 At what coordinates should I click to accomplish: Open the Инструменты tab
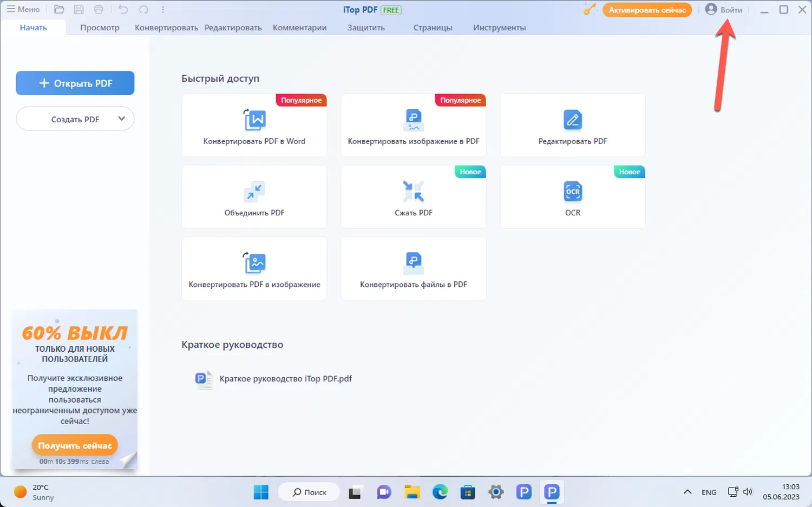tap(500, 28)
